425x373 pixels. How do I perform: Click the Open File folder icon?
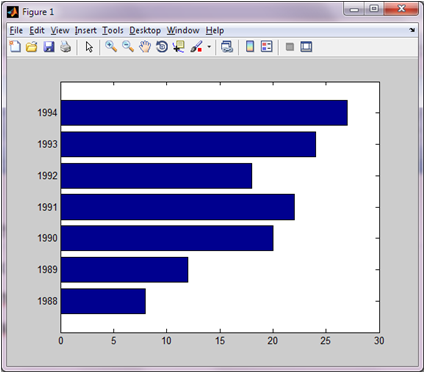(32, 47)
